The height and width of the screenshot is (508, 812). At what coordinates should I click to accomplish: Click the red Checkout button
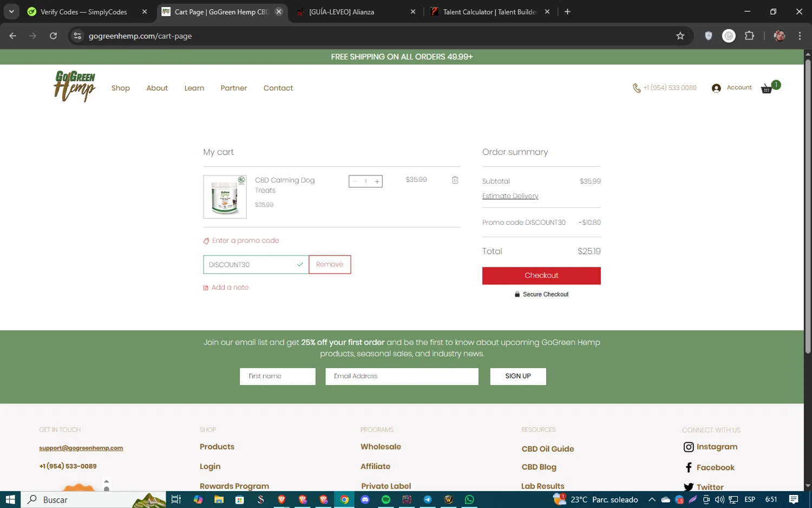pyautogui.click(x=541, y=275)
